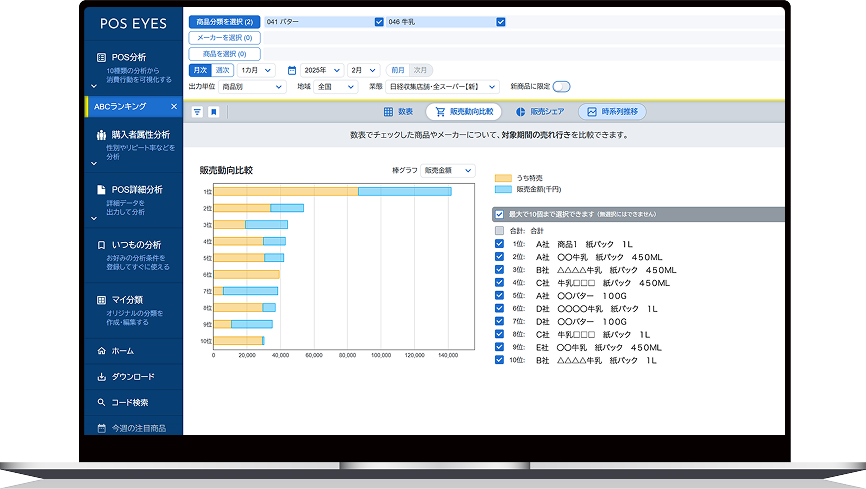Image resolution: width=866 pixels, height=489 pixels.
Task: Toggle the 最大で10個まで選択できます select-all checkbox
Action: click(499, 214)
